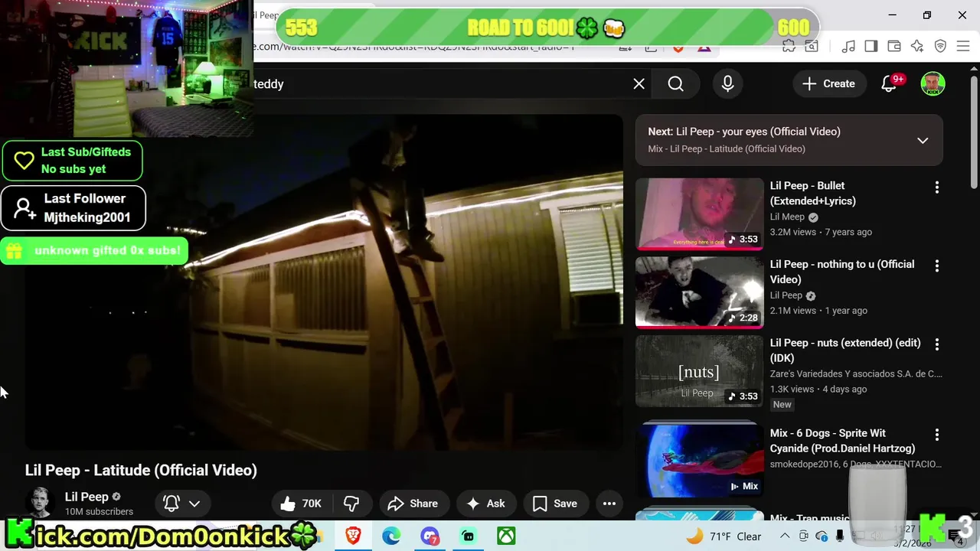Click the 10M subscribers text
The height and width of the screenshot is (551, 980).
tap(99, 511)
